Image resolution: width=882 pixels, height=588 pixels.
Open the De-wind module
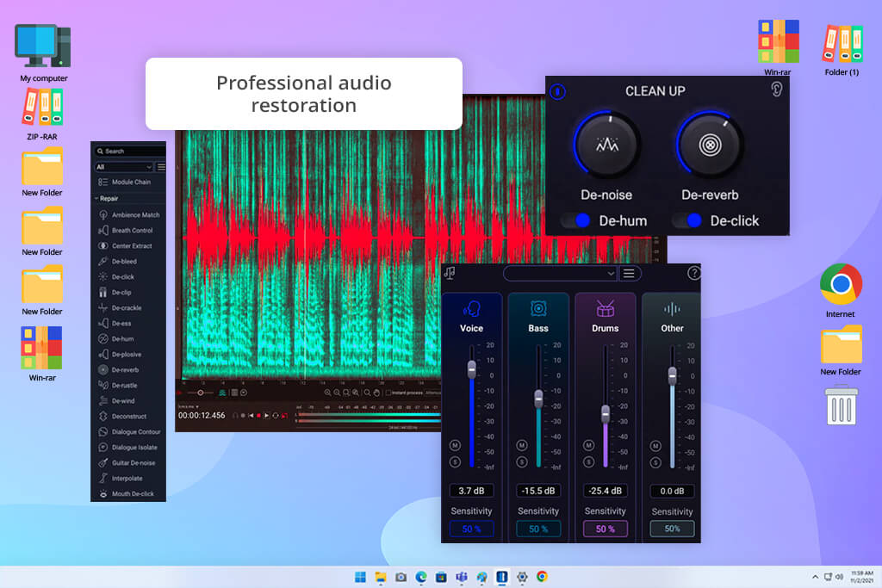point(117,401)
